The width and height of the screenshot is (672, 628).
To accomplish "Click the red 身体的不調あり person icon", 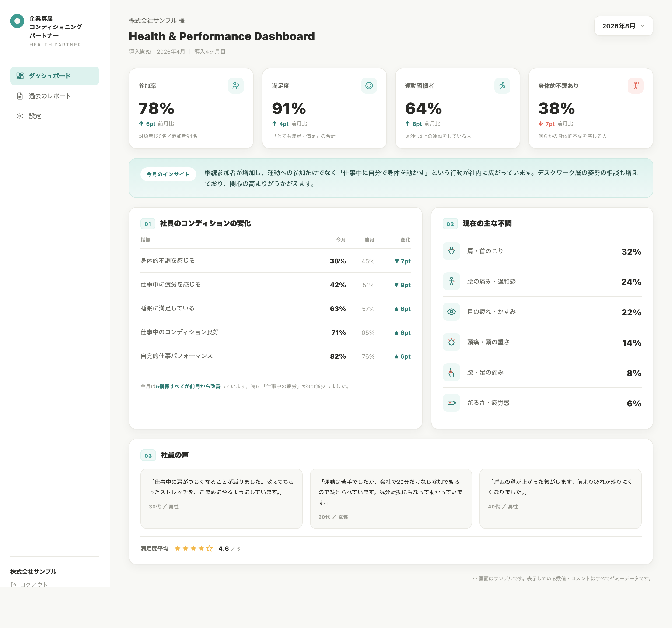I will point(636,85).
